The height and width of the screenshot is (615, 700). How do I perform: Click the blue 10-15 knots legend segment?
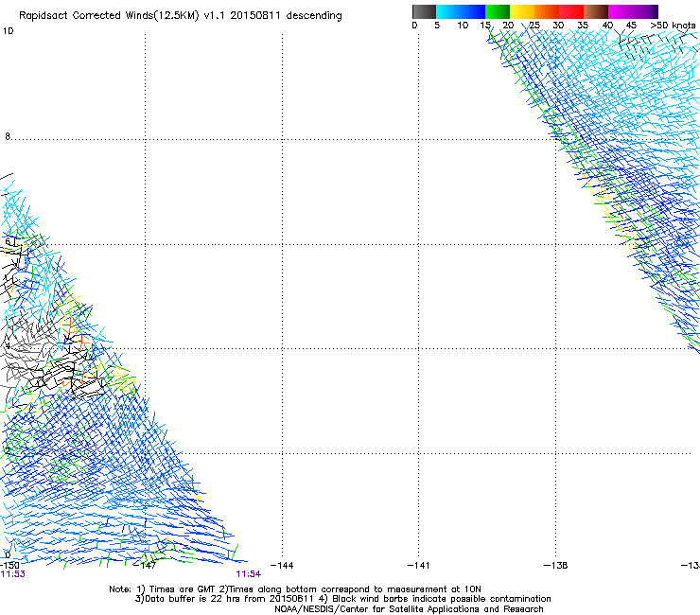point(473,11)
